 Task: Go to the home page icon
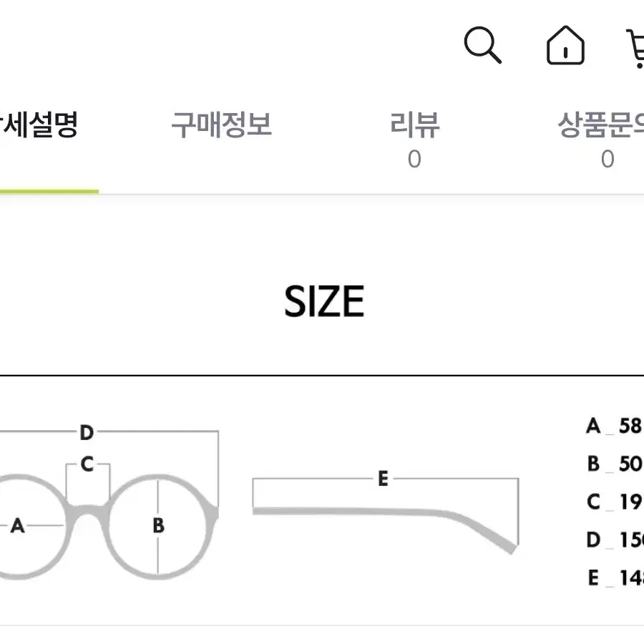click(565, 45)
